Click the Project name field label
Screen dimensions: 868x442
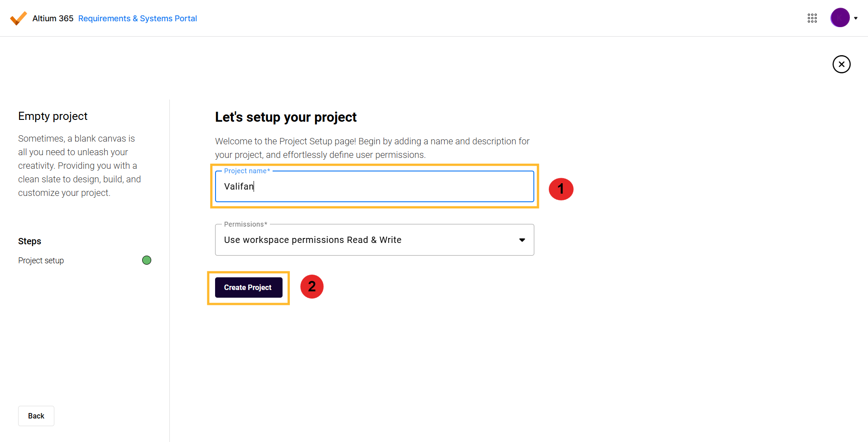point(246,171)
